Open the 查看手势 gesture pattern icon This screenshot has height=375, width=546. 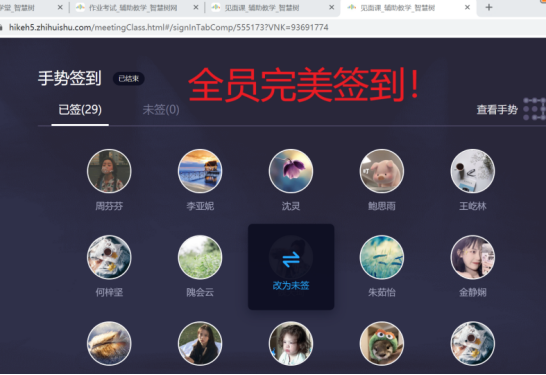pyautogui.click(x=535, y=109)
